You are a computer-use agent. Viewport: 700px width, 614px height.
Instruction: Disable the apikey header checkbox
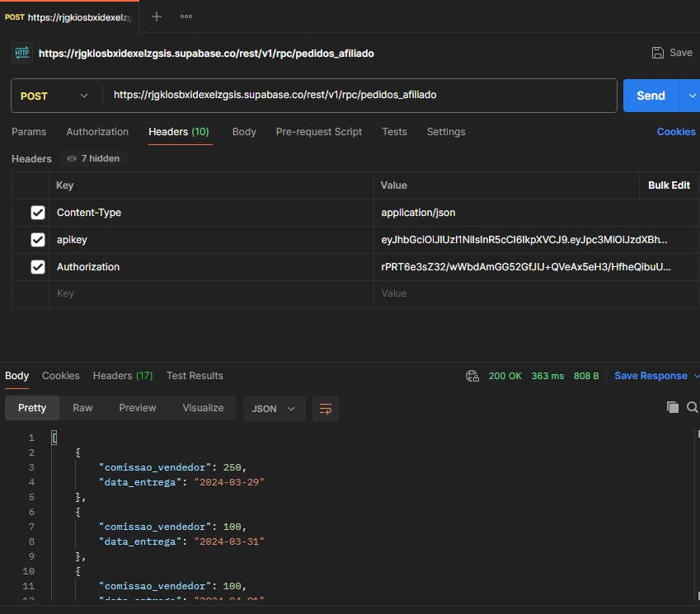(38, 240)
